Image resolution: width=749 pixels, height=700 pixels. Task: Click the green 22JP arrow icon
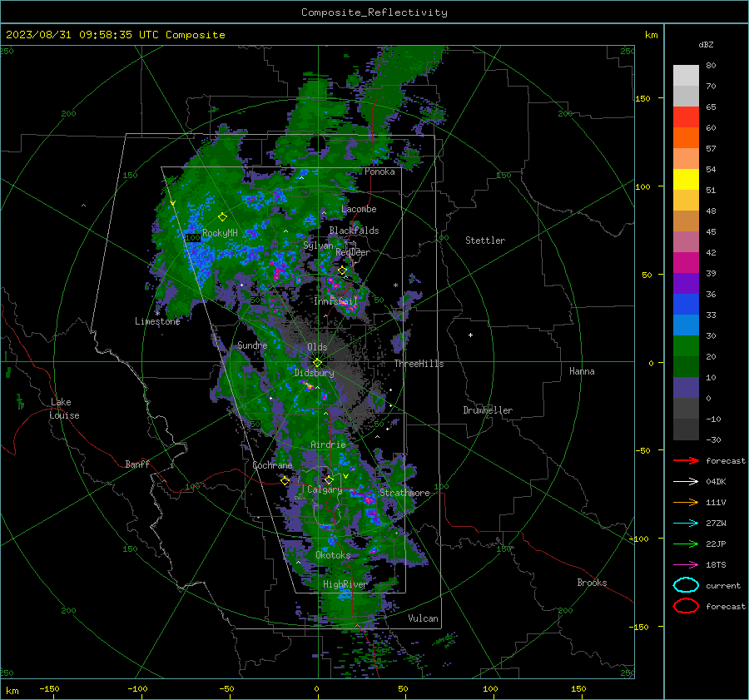tap(686, 544)
